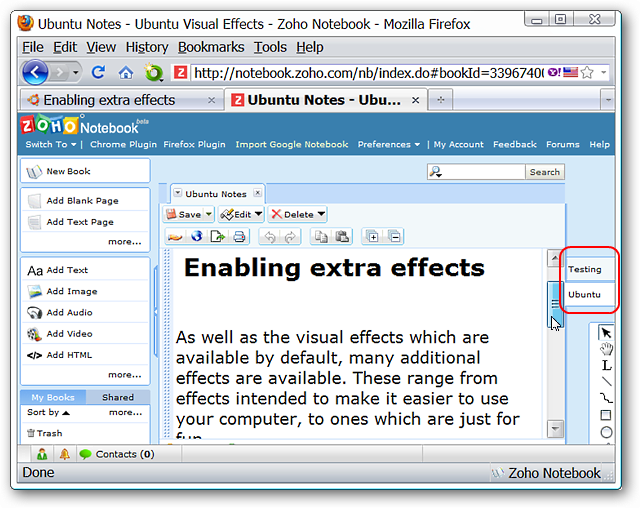The image size is (640, 508).
Task: Click the online status person icon
Action: 42,454
